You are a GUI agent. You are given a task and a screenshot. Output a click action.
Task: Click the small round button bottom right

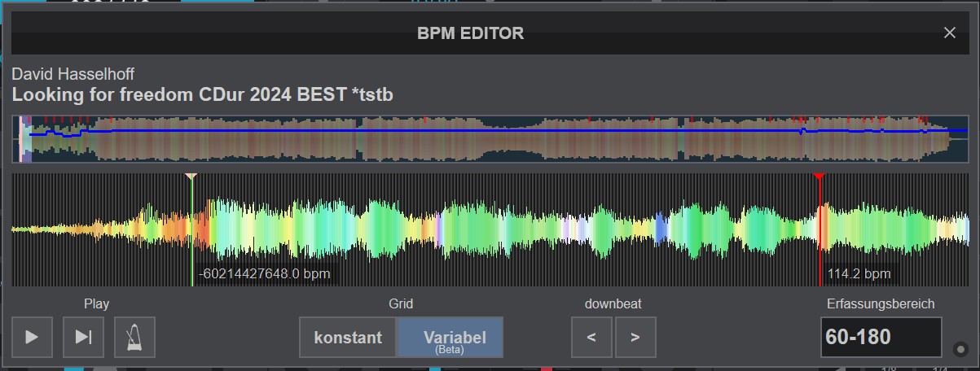(960, 351)
